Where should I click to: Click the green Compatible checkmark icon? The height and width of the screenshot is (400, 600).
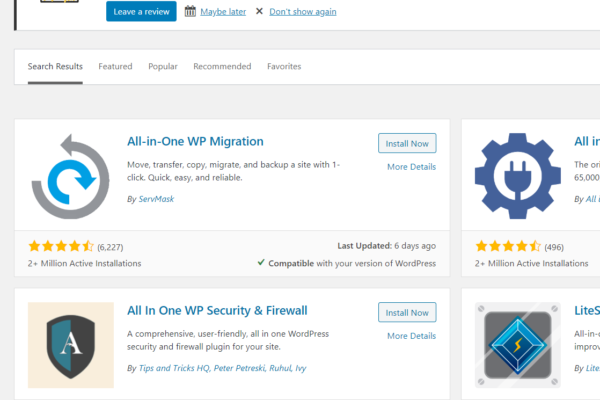tap(261, 263)
